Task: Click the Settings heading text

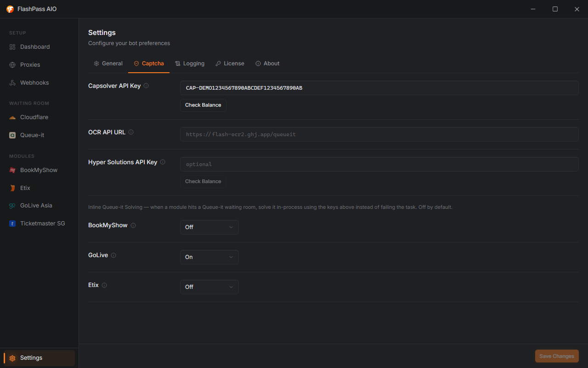Action: click(102, 33)
